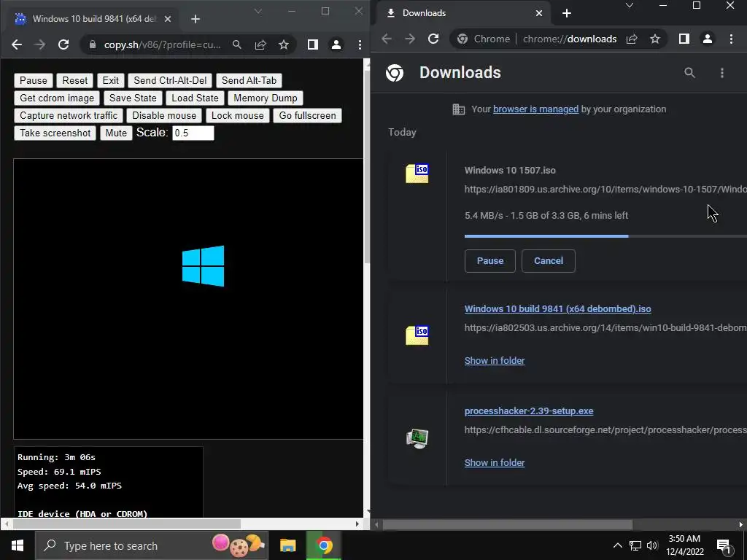This screenshot has width=747, height=560.
Task: Search downloads with the magnifier icon
Action: click(689, 73)
